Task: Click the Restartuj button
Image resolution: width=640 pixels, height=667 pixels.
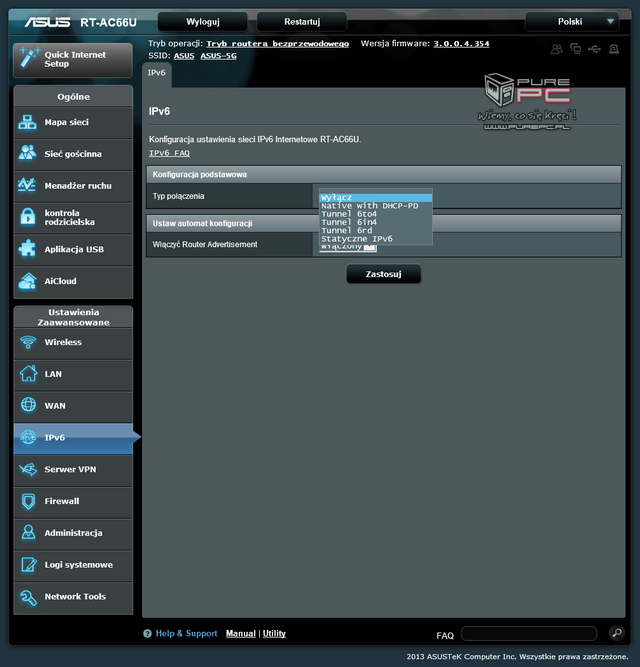Action: 302,22
